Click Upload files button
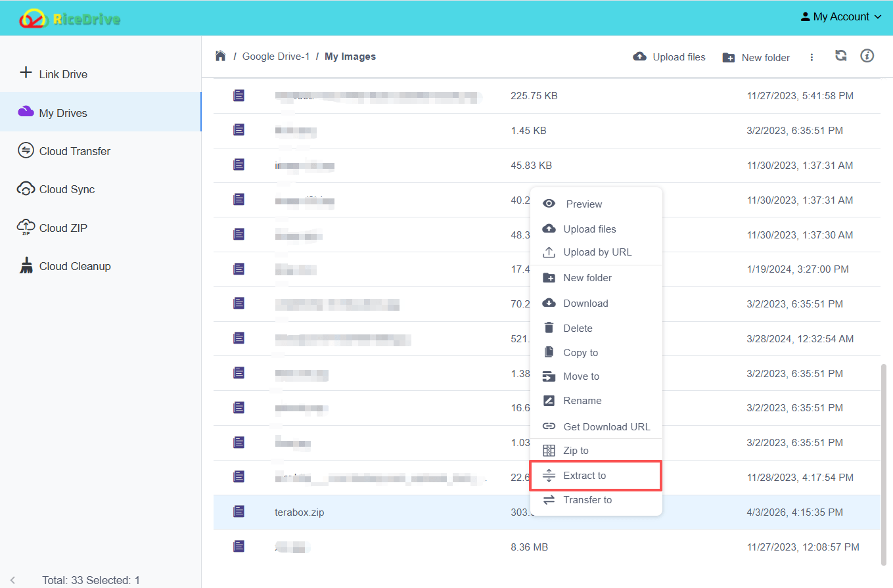This screenshot has width=893, height=588. tap(669, 57)
